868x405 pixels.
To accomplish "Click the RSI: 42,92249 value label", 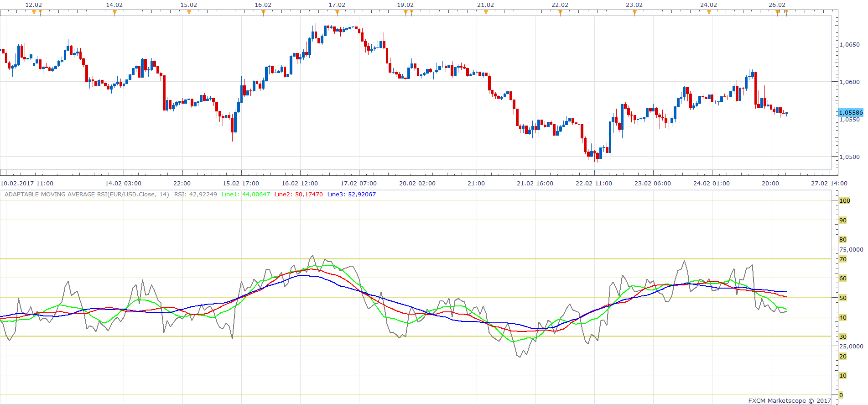I will pos(196,195).
